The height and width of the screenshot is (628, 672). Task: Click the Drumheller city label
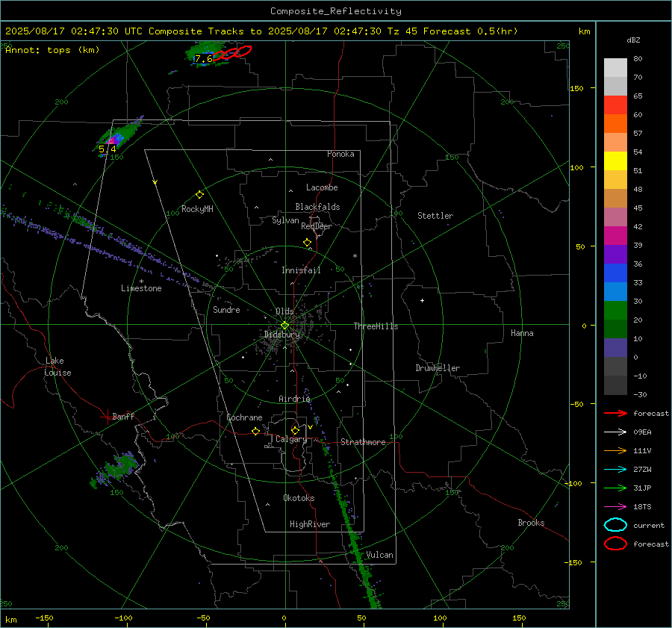(x=438, y=368)
